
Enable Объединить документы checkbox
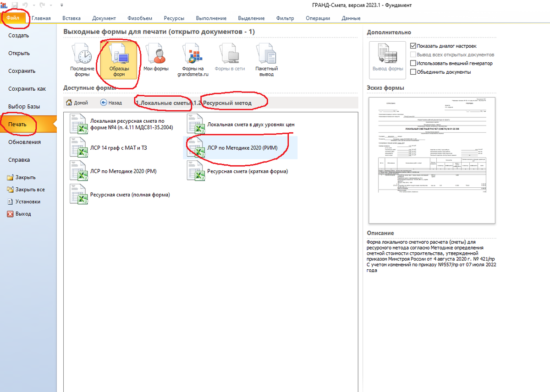(x=413, y=72)
